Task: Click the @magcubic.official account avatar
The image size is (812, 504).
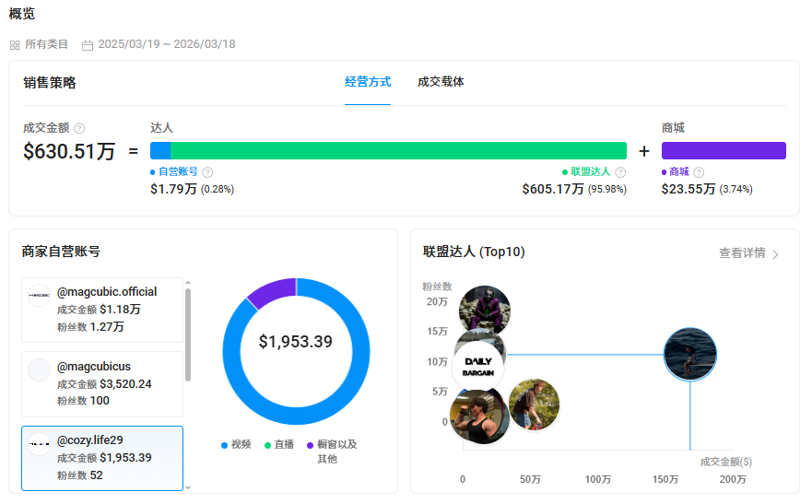Action: click(x=39, y=297)
